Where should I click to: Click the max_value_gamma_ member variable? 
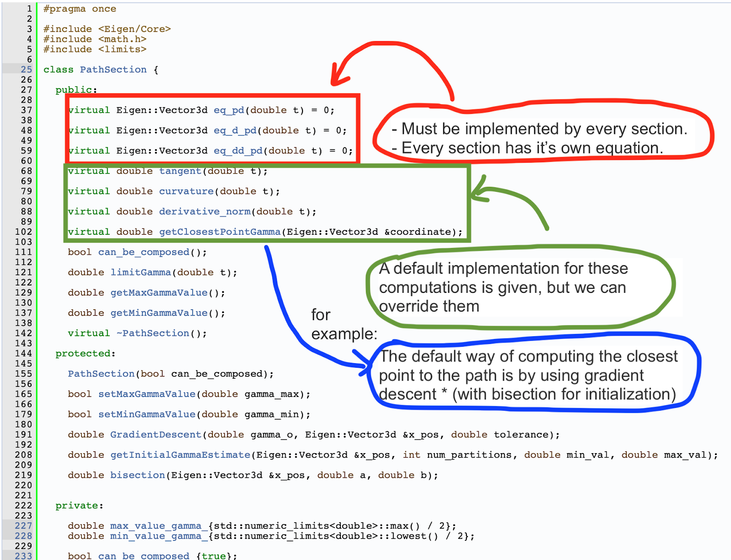tap(159, 526)
